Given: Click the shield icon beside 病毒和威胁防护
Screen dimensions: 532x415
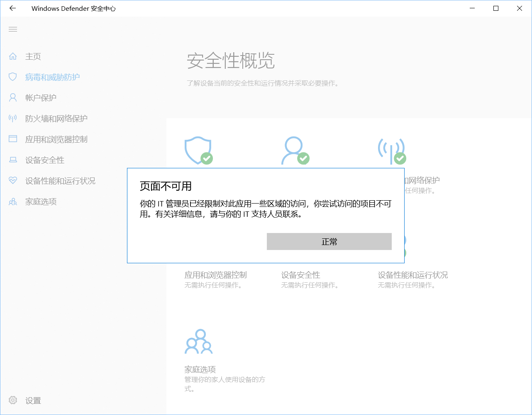Looking at the screenshot, I should pyautogui.click(x=13, y=77).
